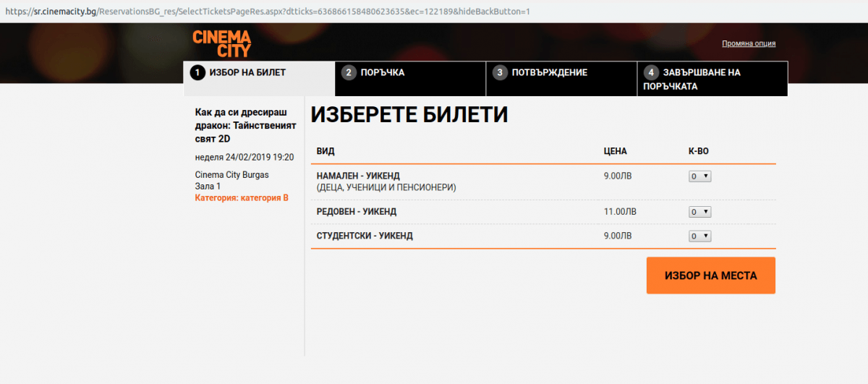Image resolution: width=868 pixels, height=384 pixels.
Task: Click the (Деца, ученици и пенсионери) note
Action: [x=386, y=187]
